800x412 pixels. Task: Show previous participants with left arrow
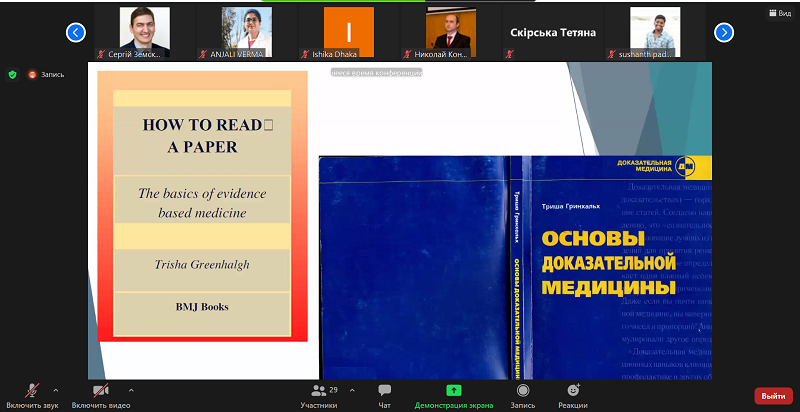tap(76, 33)
